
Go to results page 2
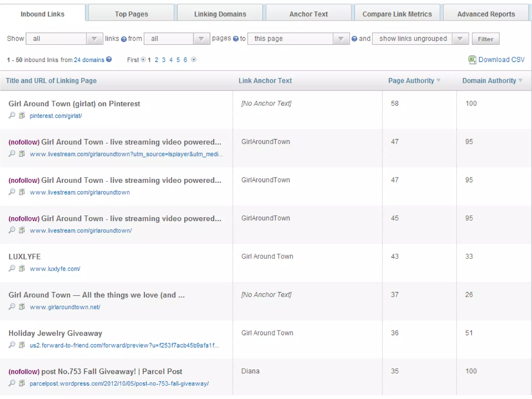pos(156,60)
